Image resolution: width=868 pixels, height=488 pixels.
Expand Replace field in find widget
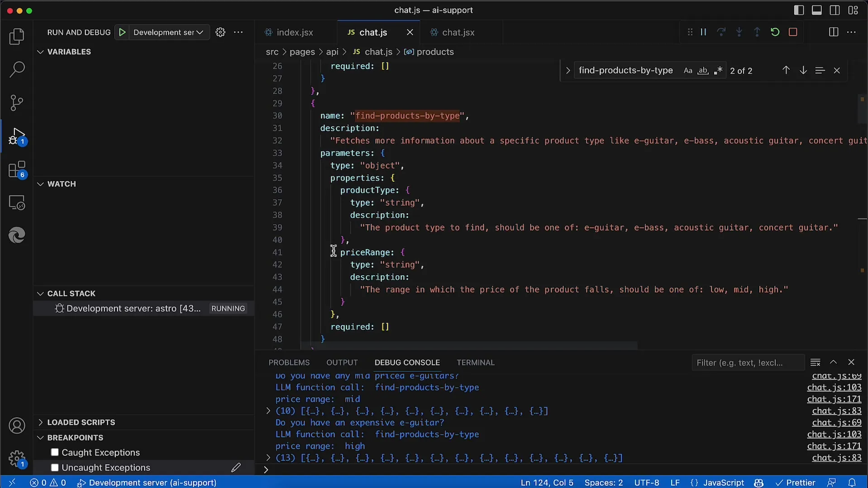568,71
